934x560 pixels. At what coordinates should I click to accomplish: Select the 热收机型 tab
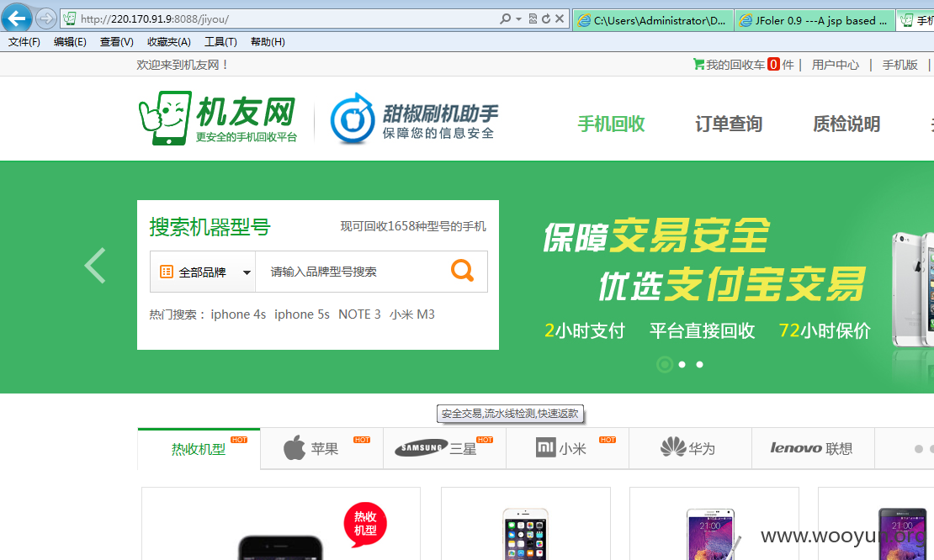click(x=199, y=449)
